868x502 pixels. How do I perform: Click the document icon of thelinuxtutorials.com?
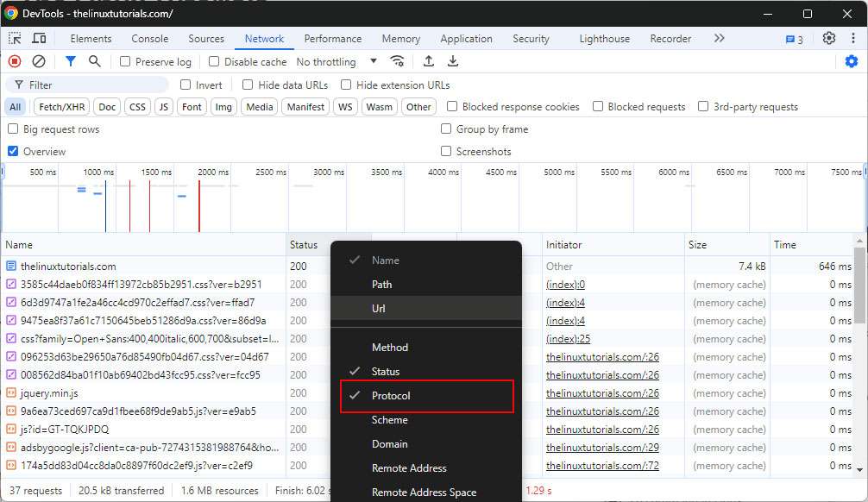coord(11,267)
